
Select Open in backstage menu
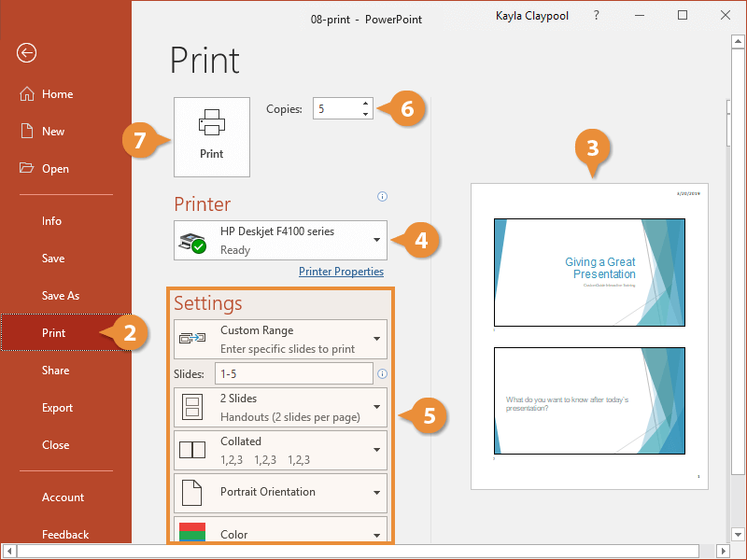(x=55, y=169)
